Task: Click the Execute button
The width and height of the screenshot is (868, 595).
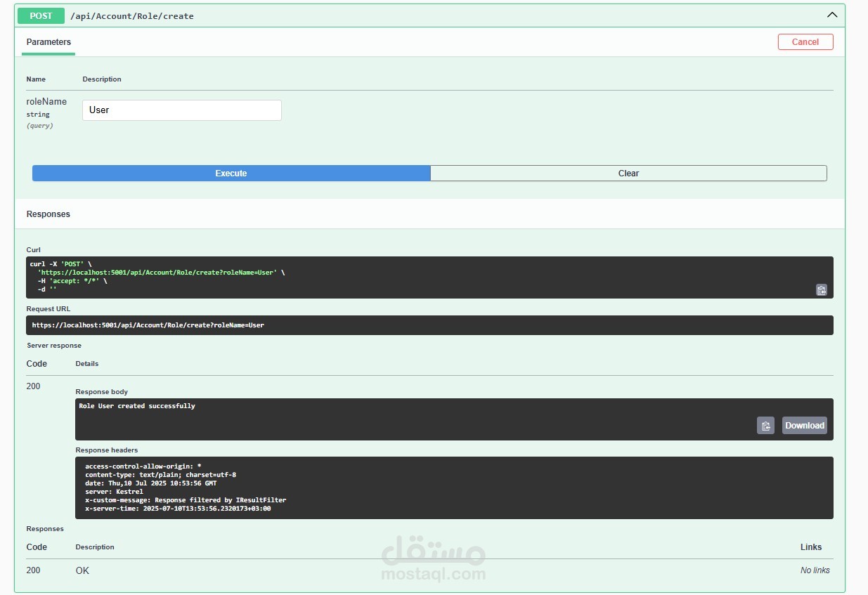Action: [x=231, y=174]
